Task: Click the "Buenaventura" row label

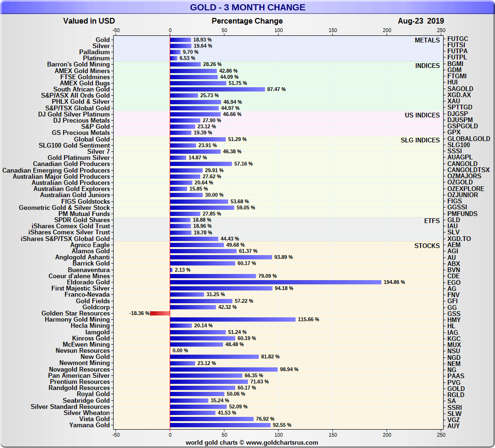Action: click(89, 270)
